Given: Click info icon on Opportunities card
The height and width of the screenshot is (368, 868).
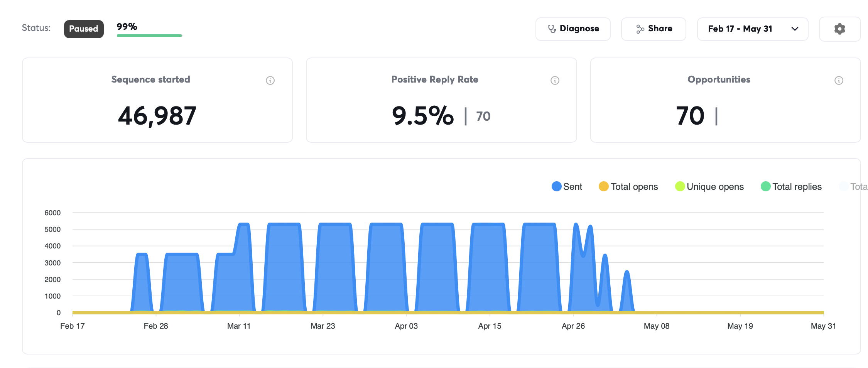Looking at the screenshot, I should click(x=839, y=80).
